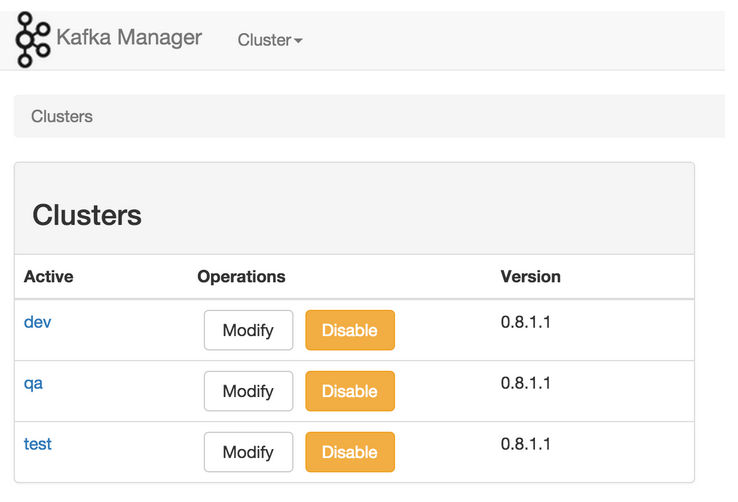The image size is (738, 502).
Task: Click the Clusters panel heading
Action: [x=87, y=215]
